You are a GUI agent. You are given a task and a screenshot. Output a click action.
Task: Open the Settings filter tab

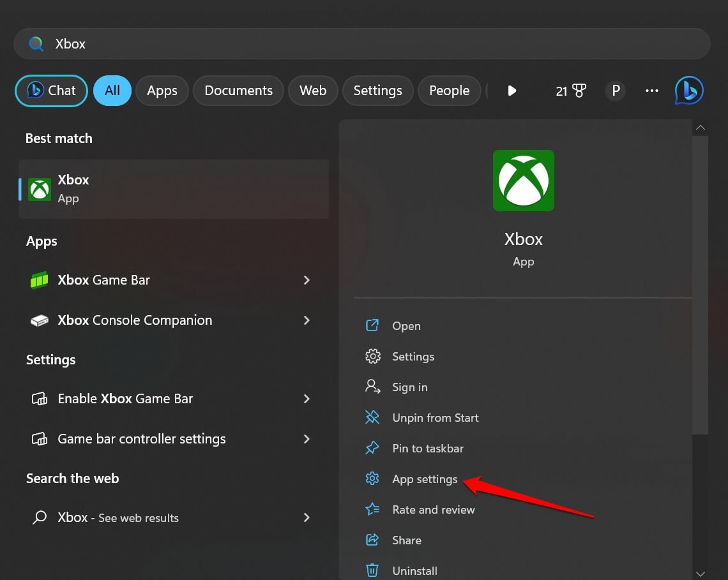[x=377, y=90]
